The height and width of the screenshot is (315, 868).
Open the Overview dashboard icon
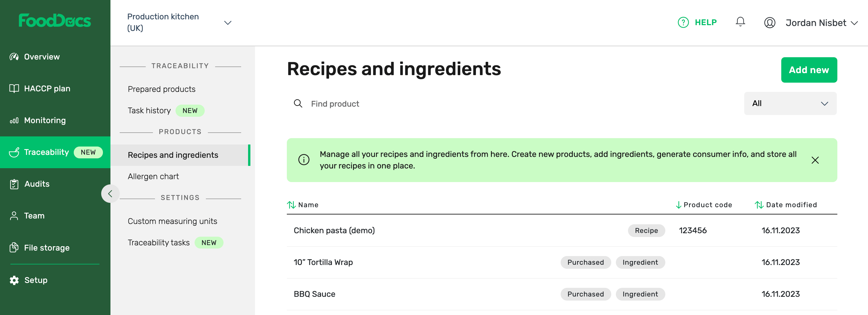tap(14, 57)
